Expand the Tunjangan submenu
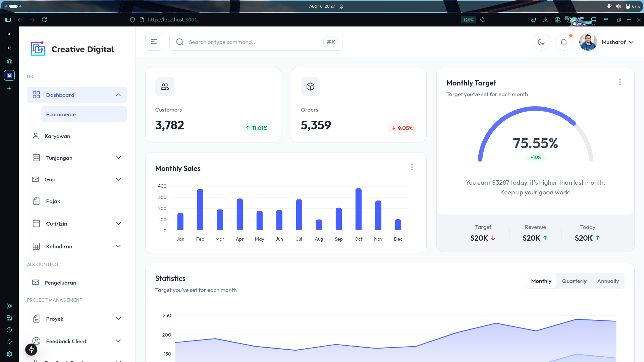This screenshot has width=644, height=362. coord(118,158)
